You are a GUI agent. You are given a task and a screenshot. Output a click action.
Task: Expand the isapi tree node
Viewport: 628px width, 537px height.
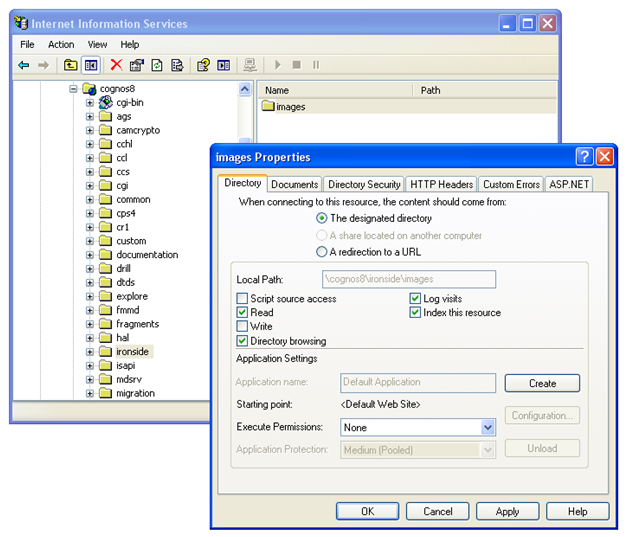point(90,366)
